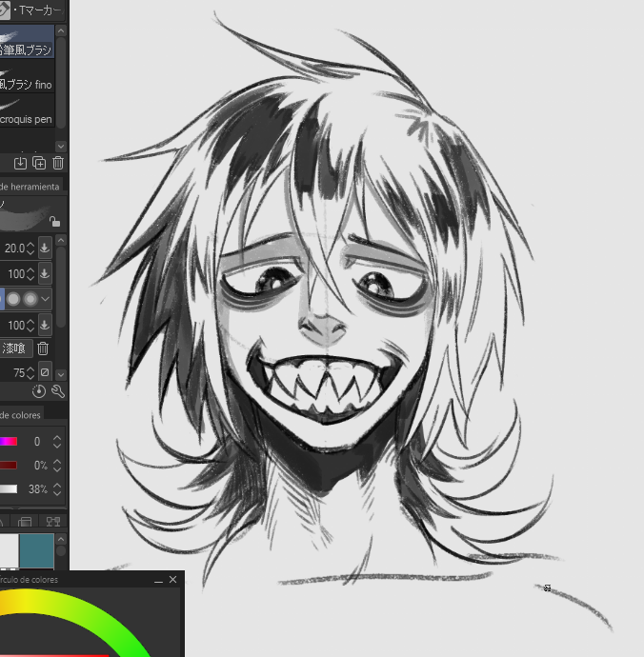Open pen pressure settings for 20.0 row
This screenshot has width=644, height=657.
tap(45, 248)
